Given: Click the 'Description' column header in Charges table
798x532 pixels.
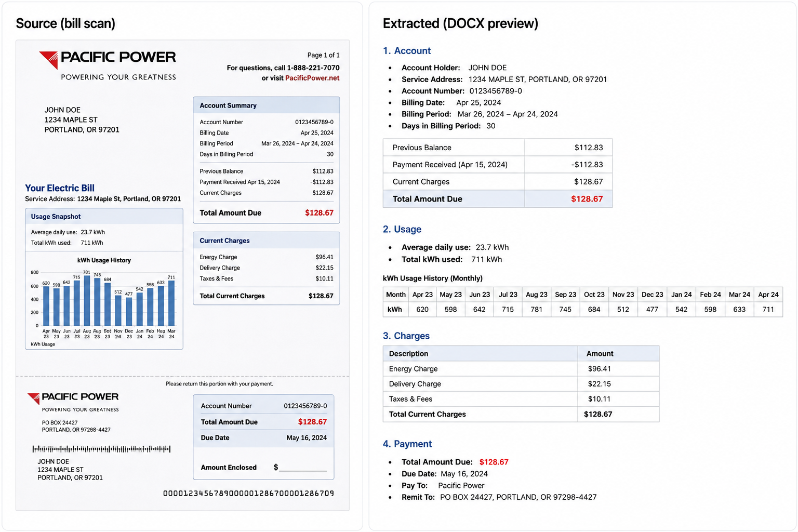Looking at the screenshot, I should coord(481,354).
